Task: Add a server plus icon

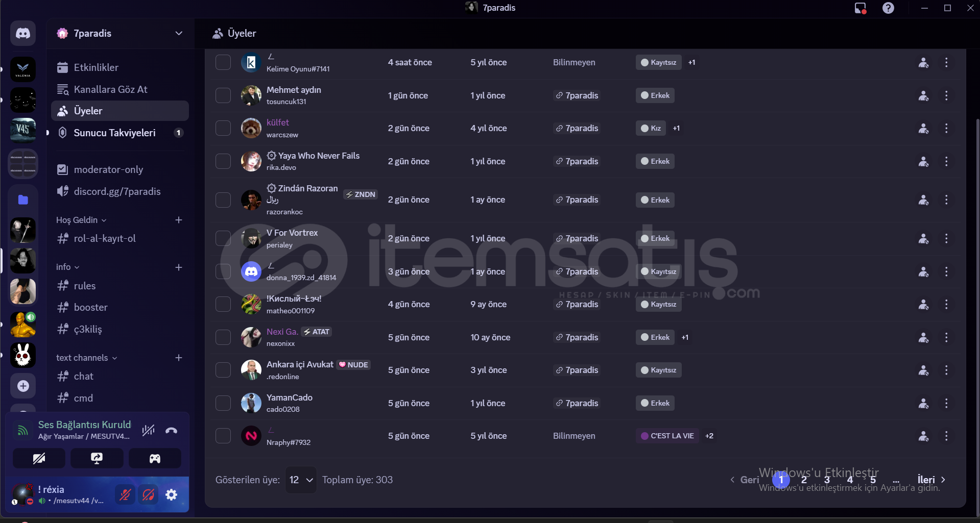Action: [23, 386]
